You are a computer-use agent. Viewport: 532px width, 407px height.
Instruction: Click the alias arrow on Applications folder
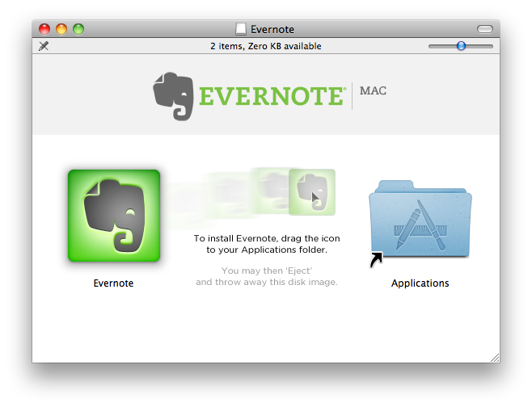377,260
